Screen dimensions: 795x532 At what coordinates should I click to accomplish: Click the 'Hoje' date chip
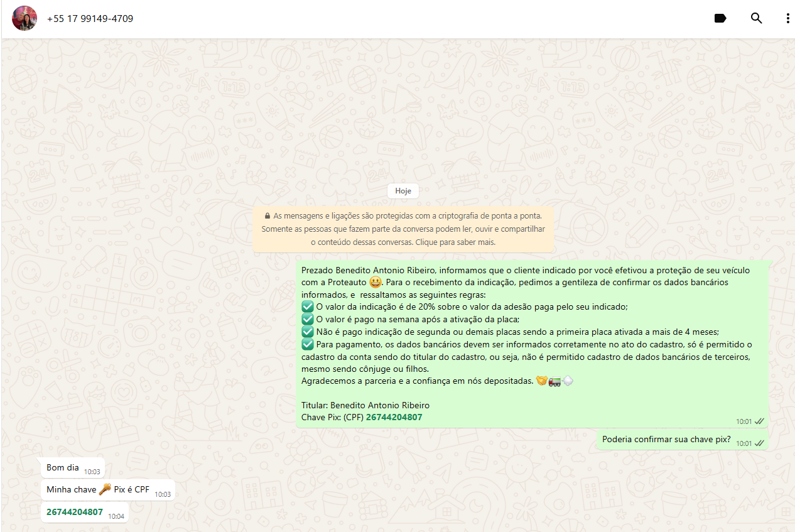click(403, 191)
